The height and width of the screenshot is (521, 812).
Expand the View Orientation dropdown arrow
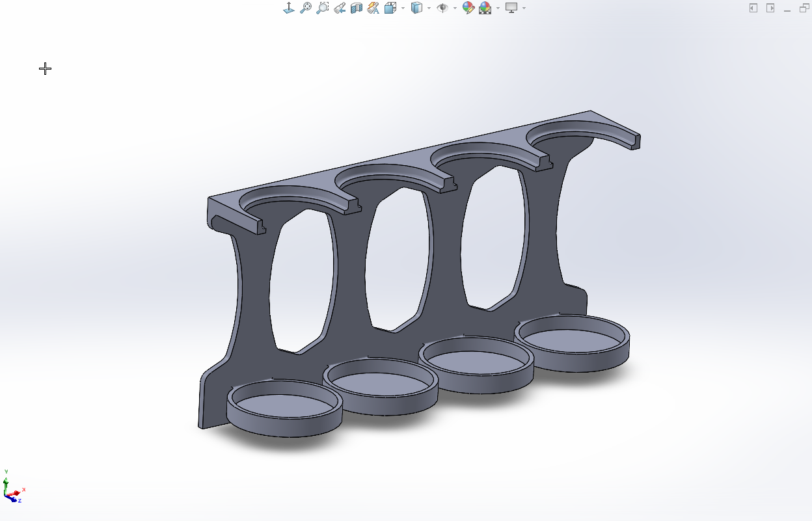point(403,8)
